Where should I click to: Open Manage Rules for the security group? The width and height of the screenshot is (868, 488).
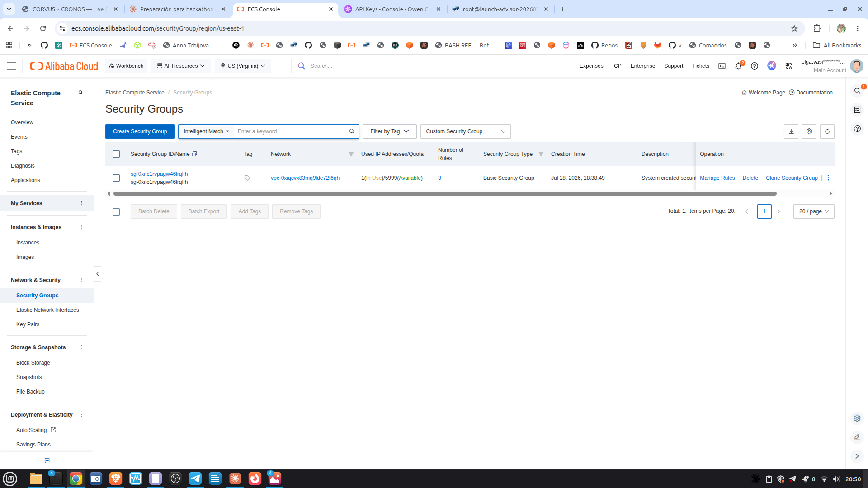point(717,178)
